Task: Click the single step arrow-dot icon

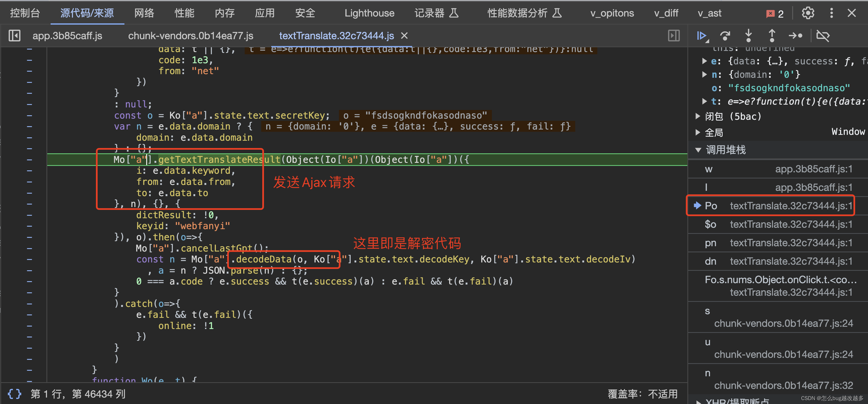Action: pos(795,36)
